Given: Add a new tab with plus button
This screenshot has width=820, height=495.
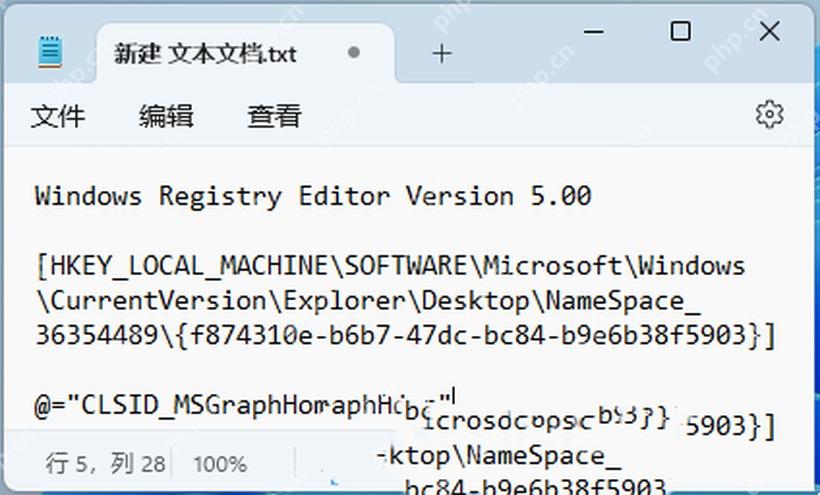Looking at the screenshot, I should (x=442, y=54).
